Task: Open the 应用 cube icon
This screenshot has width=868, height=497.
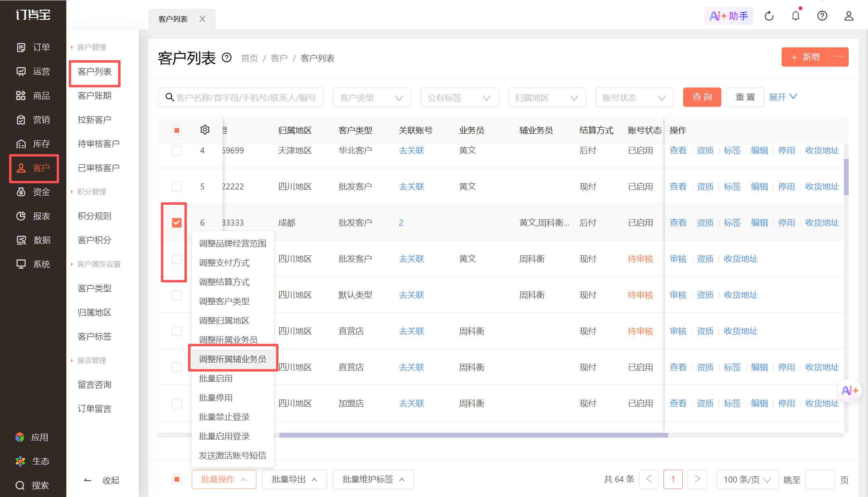Action: point(20,437)
